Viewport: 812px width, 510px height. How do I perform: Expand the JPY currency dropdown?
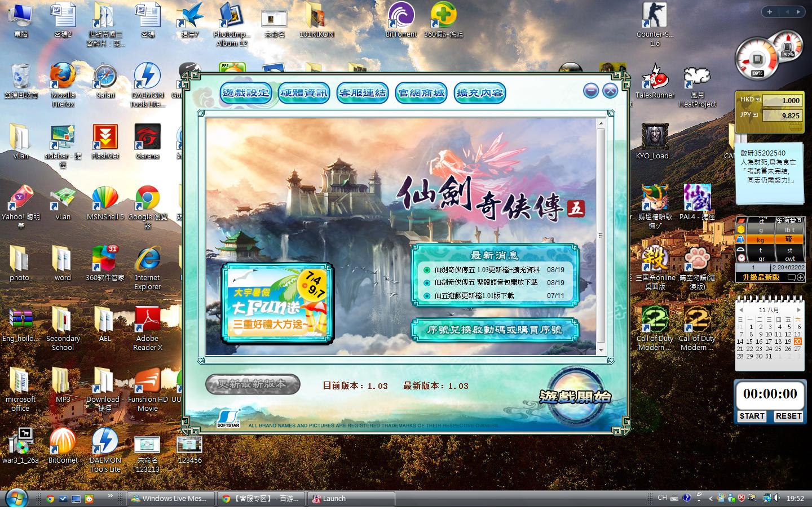click(x=755, y=115)
